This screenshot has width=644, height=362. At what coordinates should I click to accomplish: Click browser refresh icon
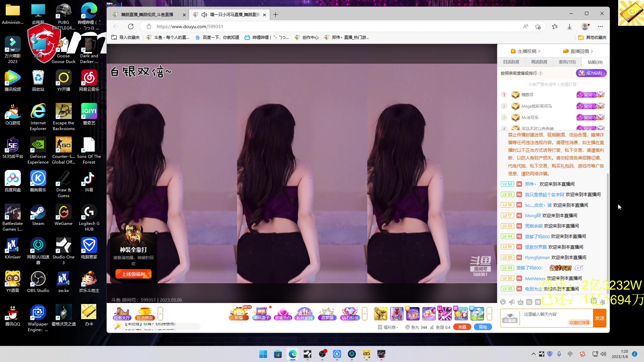click(131, 26)
